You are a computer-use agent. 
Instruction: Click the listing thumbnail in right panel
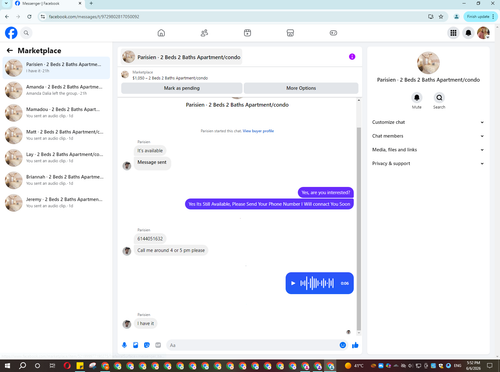(x=428, y=63)
